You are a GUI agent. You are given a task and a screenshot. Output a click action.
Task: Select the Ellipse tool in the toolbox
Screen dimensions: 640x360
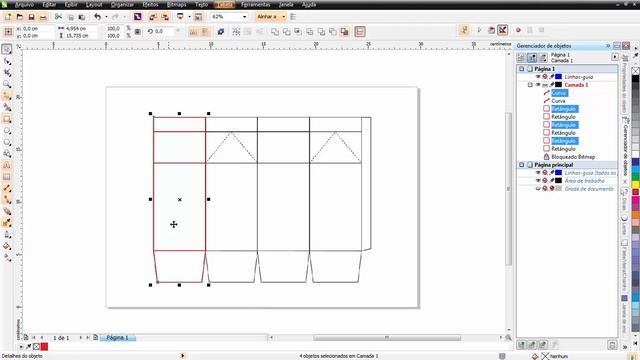[x=7, y=131]
